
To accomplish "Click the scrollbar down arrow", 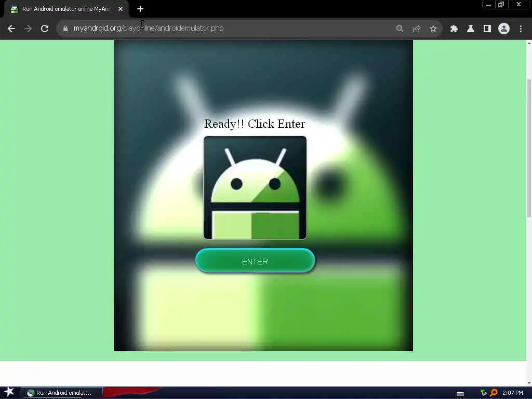I will [529, 383].
